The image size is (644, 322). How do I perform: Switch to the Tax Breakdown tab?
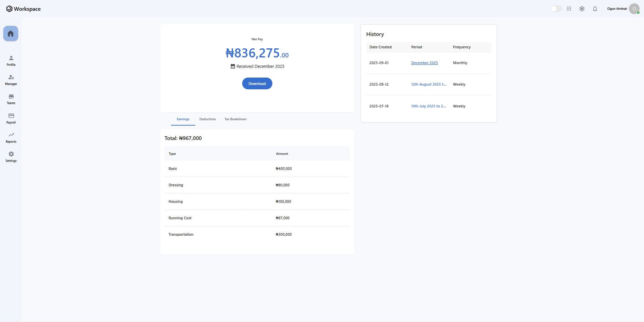click(235, 119)
